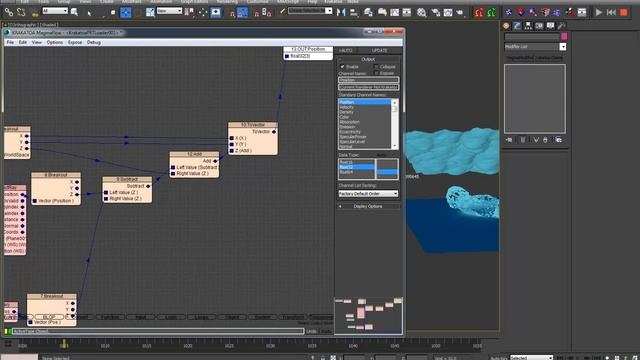Click the Edit Named Selection Sets icon

[282, 12]
